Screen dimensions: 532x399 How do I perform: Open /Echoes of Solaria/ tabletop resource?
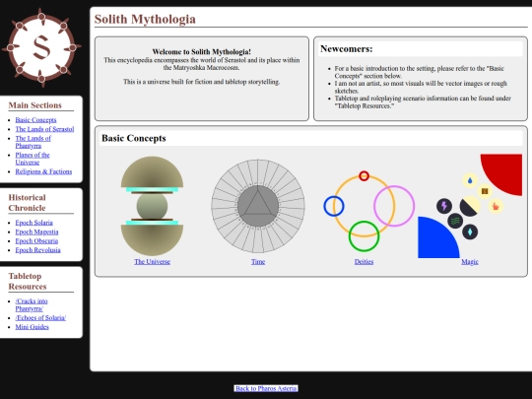click(x=40, y=317)
